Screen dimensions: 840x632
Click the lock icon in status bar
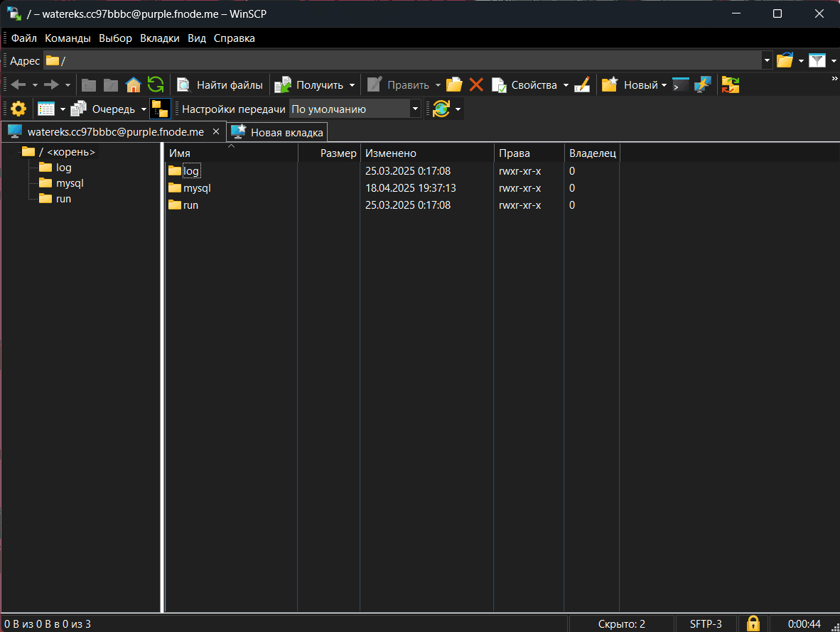point(753,623)
